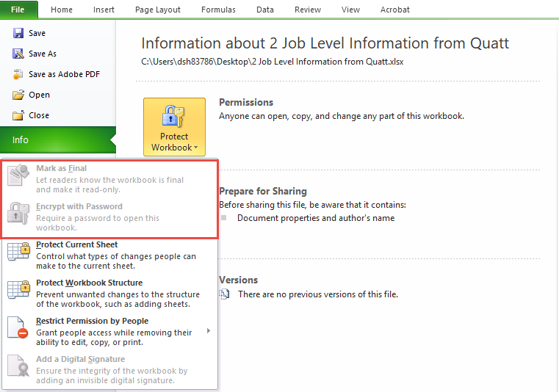
Task: Open the Acrobat tab
Action: click(395, 10)
